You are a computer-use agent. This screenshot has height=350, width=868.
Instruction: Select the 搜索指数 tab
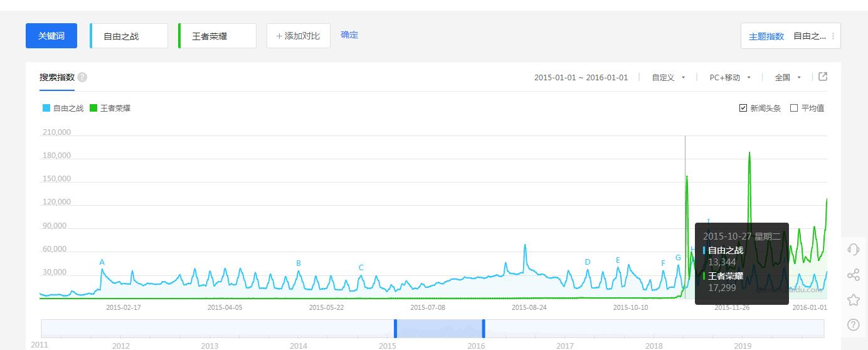click(x=57, y=77)
